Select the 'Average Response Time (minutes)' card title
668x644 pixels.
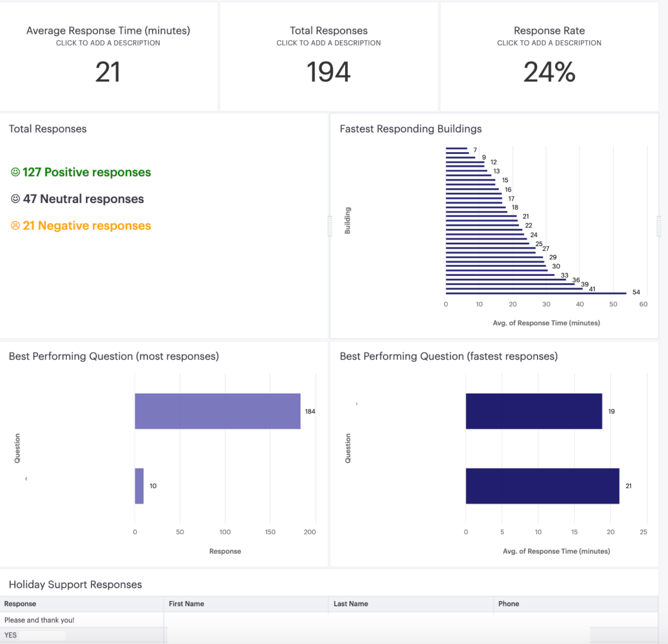[108, 31]
